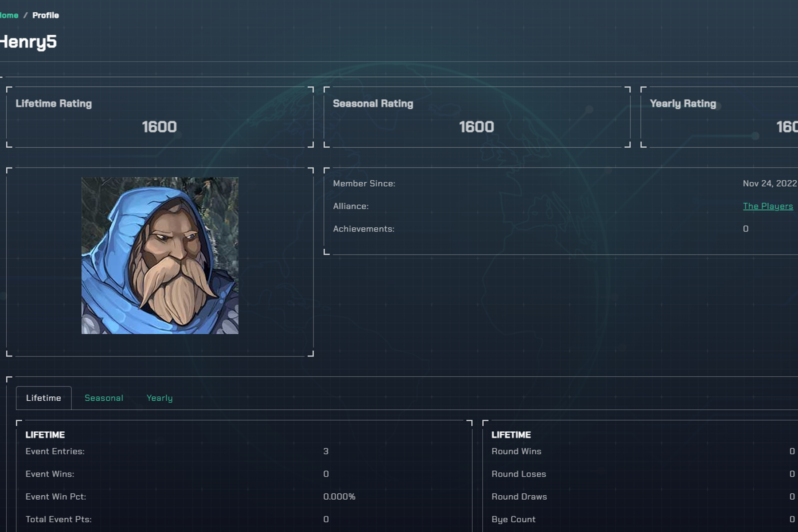Screen dimensions: 798x532
Task: Click the Round Draws label
Action: [519, 497]
